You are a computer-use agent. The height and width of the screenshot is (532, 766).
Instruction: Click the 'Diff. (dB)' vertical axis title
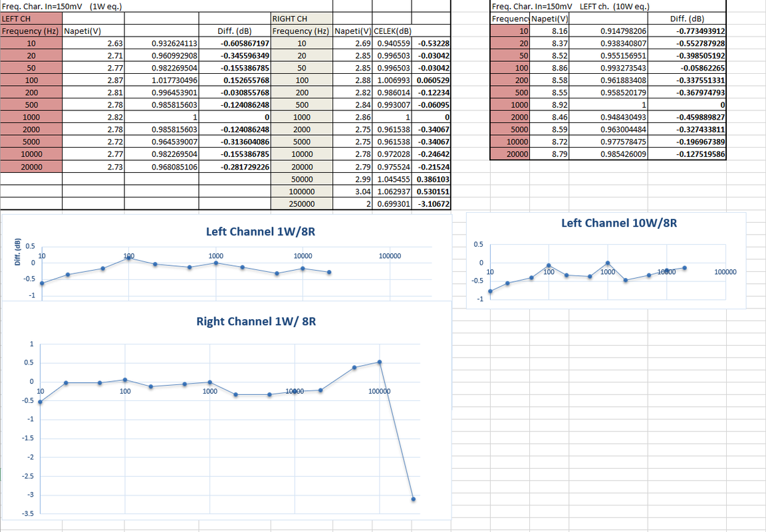[18, 252]
